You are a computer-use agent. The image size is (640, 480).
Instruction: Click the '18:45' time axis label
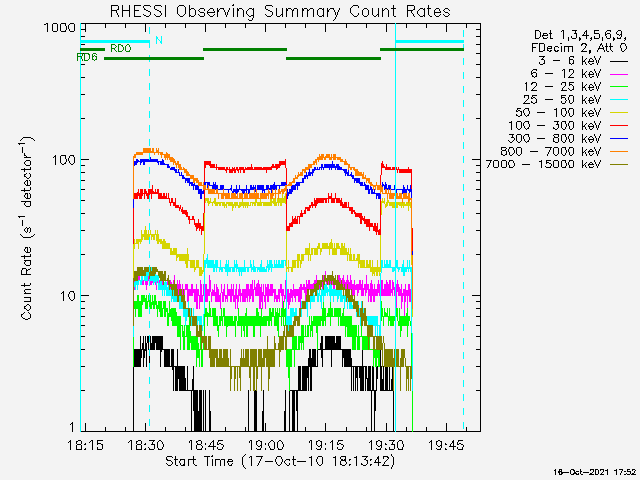point(206,445)
